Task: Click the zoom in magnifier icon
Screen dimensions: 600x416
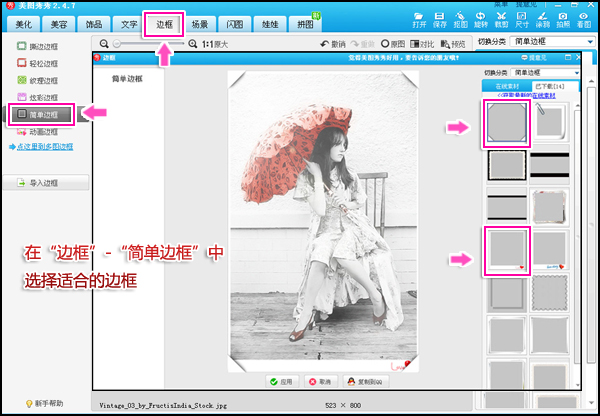Action: (192, 44)
